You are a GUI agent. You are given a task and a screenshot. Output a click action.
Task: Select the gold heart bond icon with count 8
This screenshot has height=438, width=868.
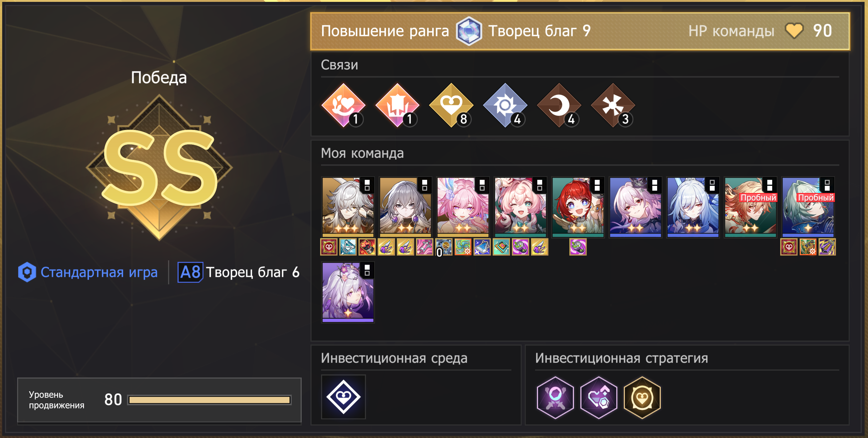tap(451, 105)
